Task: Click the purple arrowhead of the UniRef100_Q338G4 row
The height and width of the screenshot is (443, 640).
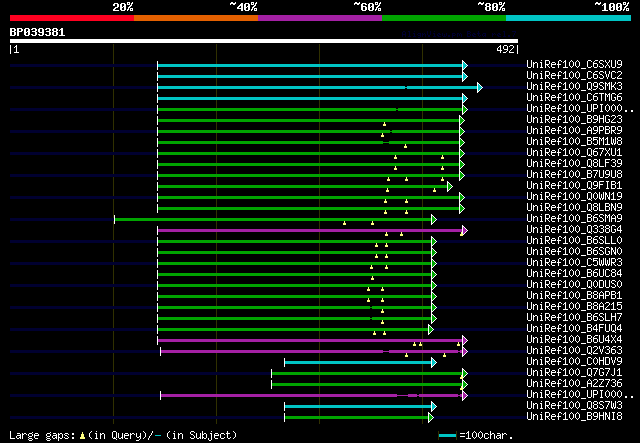Action: [465, 231]
